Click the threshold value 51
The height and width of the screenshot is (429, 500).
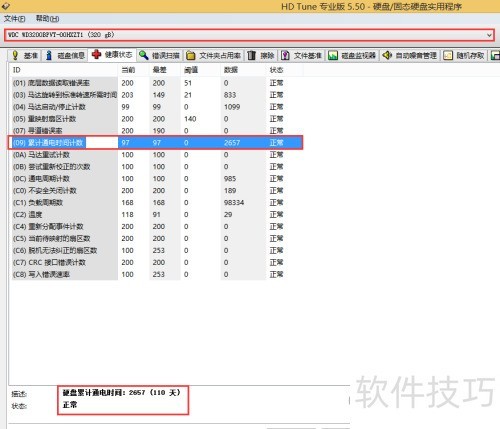(188, 83)
